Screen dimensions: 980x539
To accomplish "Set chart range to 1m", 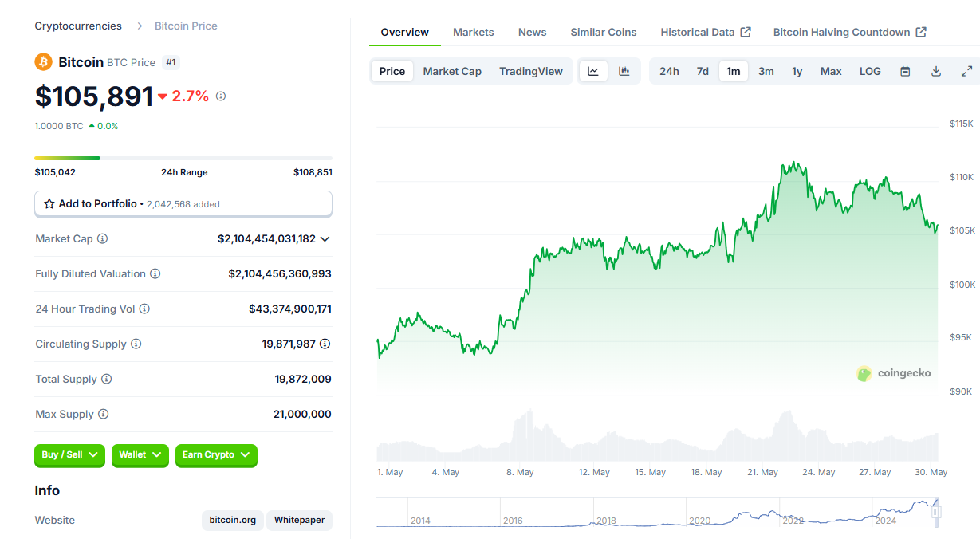I will pyautogui.click(x=734, y=71).
